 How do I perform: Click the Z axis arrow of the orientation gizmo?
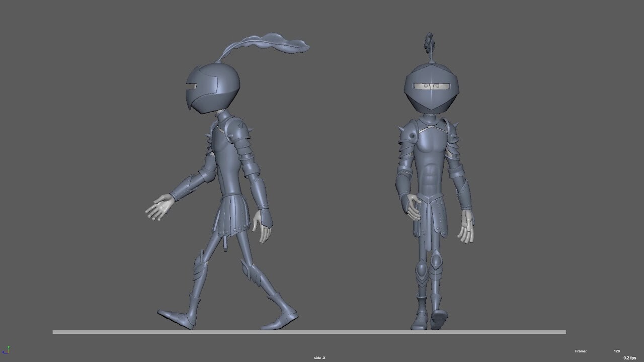coord(4,352)
